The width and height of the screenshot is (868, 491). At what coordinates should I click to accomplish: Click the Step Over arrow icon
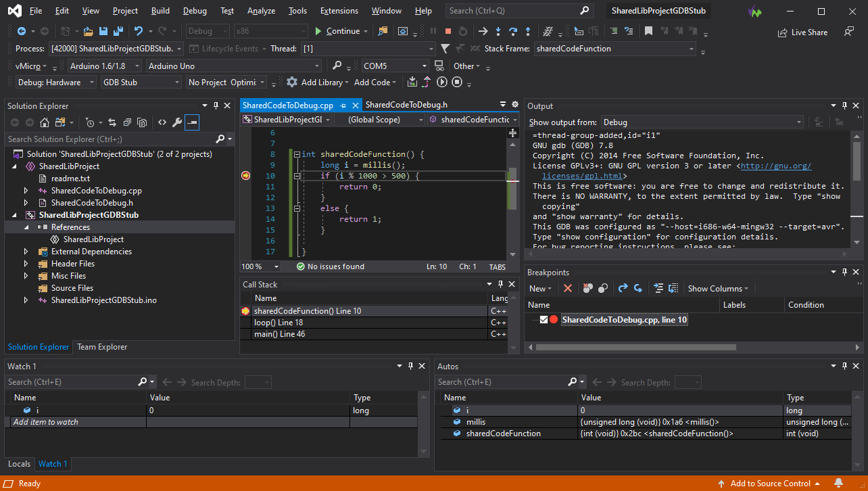pyautogui.click(x=513, y=31)
